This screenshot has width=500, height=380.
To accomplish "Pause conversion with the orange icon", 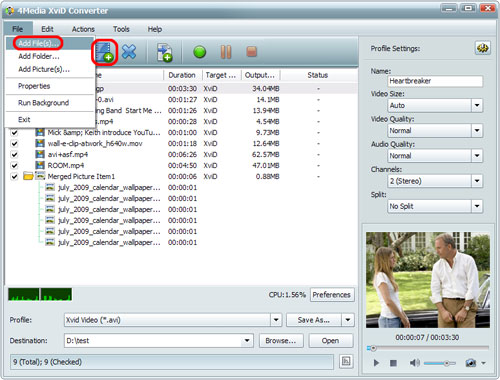I will 226,52.
